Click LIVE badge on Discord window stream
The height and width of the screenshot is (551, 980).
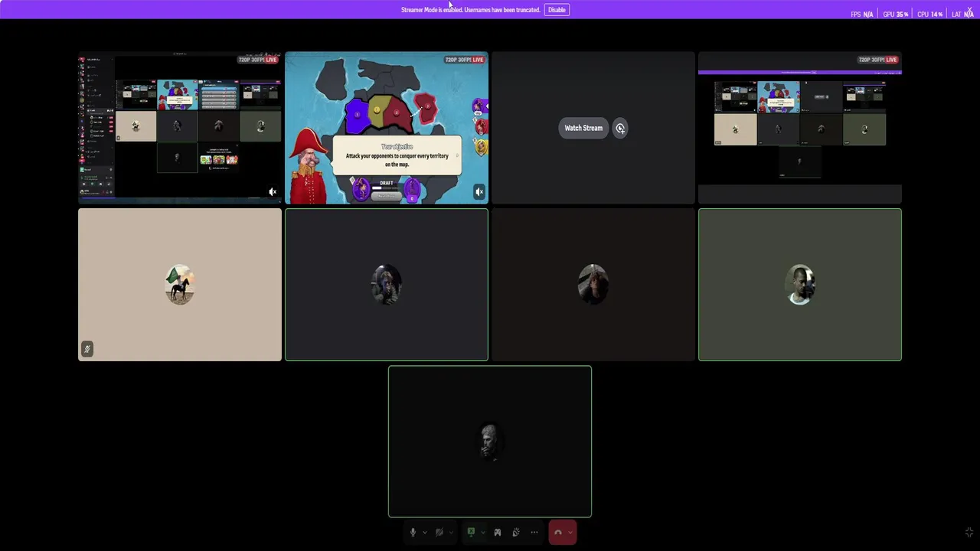click(271, 60)
